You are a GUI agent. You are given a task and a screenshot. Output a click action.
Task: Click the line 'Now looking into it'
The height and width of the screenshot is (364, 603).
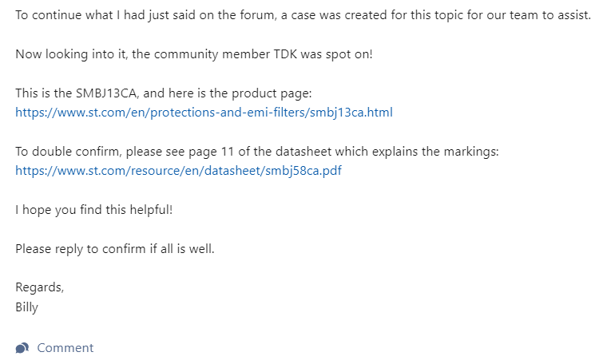(194, 54)
